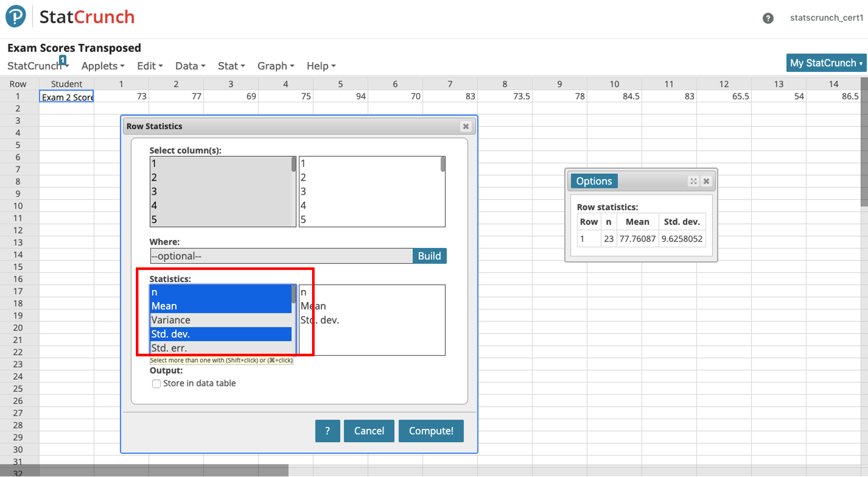Expand the Stat menu
The image size is (868, 477).
[x=231, y=66]
